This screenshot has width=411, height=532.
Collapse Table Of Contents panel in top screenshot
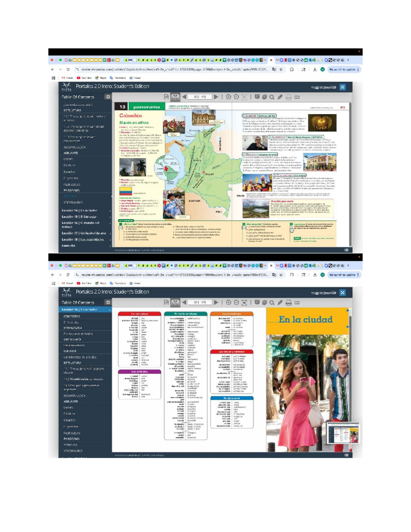tap(108, 97)
